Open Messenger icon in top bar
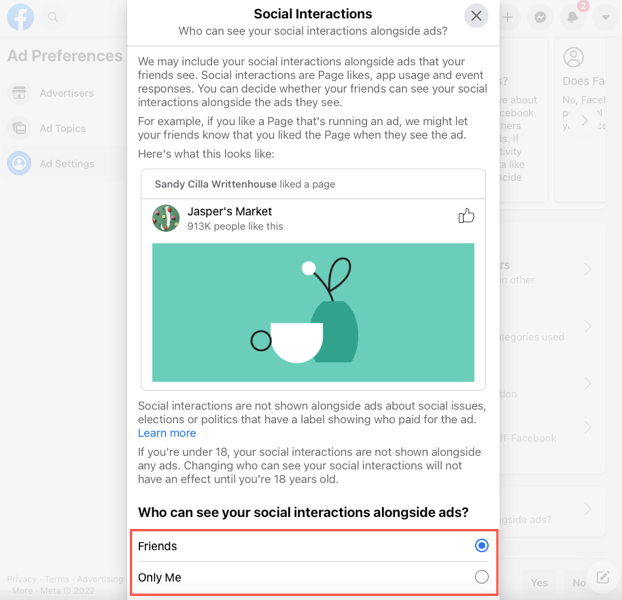The image size is (622, 600). [540, 17]
